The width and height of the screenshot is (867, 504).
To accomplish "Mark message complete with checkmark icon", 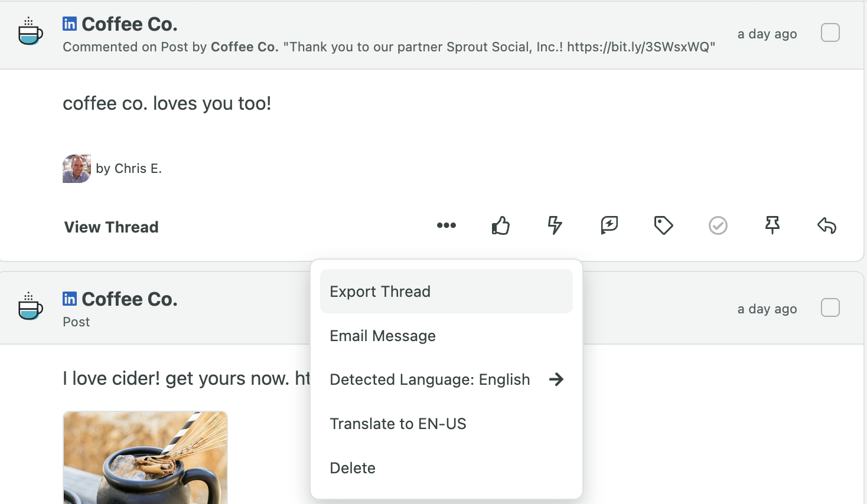I will pos(718,225).
